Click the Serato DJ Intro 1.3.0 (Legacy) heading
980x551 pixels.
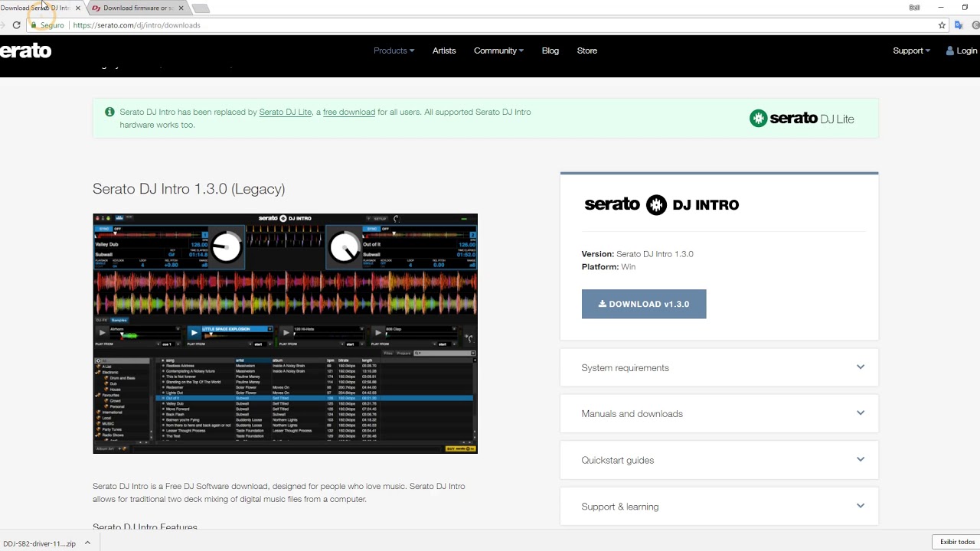pos(188,188)
